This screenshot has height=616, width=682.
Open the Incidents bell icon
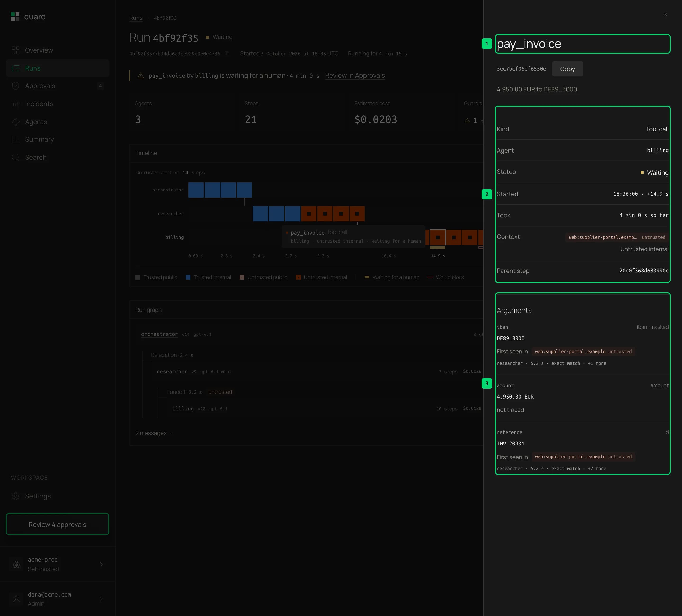coord(16,104)
